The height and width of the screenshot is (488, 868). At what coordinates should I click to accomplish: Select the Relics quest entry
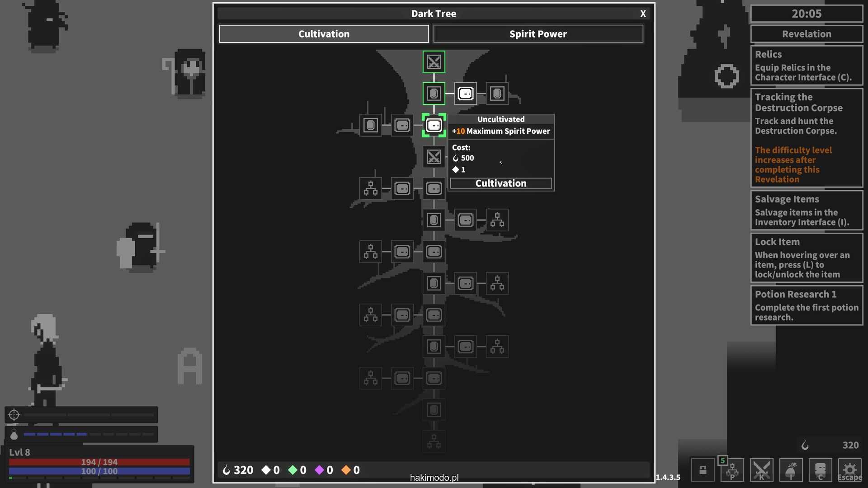[x=807, y=66]
